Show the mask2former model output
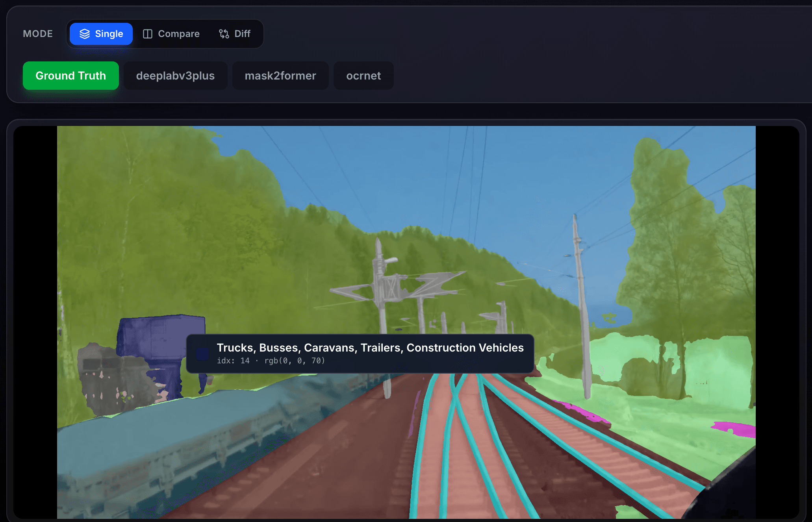Screen dimensions: 812x522 (280, 76)
